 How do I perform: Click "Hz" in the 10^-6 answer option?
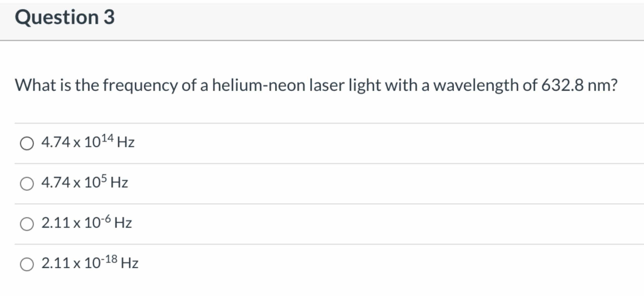123,223
